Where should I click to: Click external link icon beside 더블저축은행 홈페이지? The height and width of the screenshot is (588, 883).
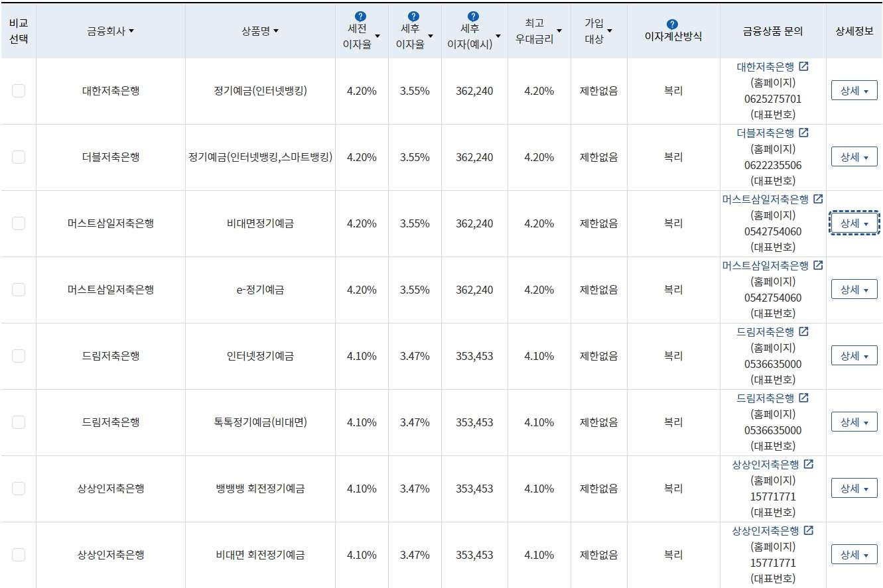point(803,133)
